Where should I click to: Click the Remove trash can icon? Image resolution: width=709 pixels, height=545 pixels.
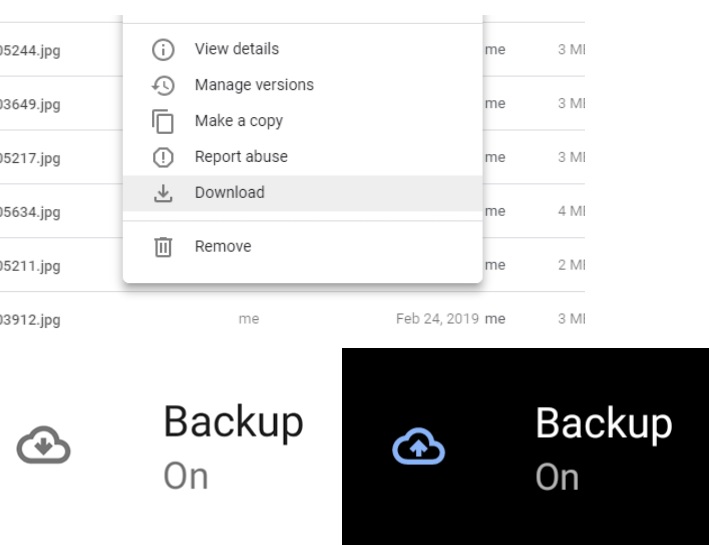[161, 247]
